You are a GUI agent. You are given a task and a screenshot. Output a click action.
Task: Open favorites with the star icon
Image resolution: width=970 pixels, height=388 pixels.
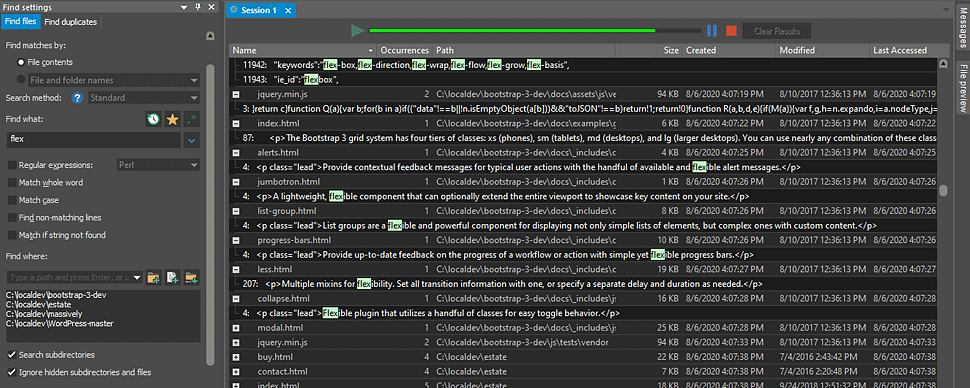[x=173, y=119]
